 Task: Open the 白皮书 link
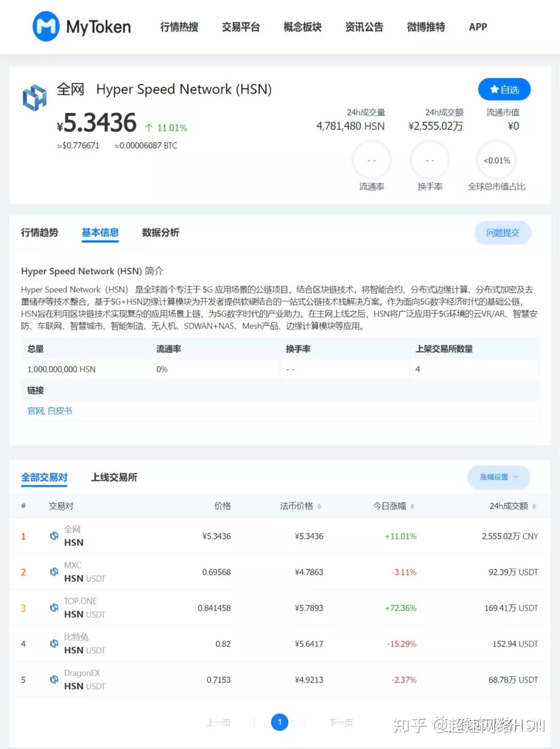click(x=60, y=411)
